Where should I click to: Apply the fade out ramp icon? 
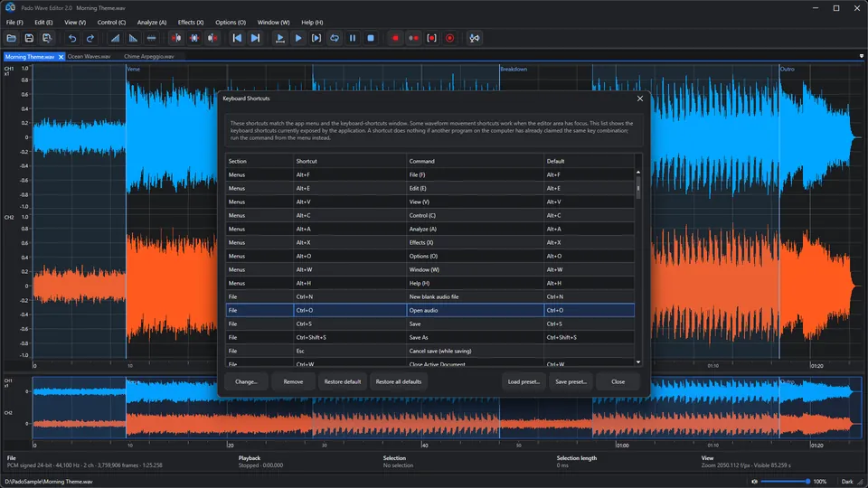[133, 38]
